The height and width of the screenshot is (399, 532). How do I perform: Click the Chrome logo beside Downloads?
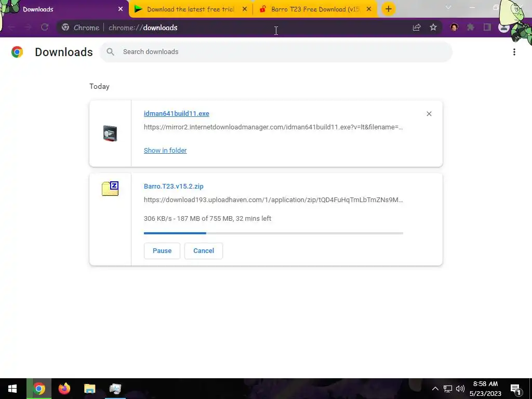coord(17,52)
